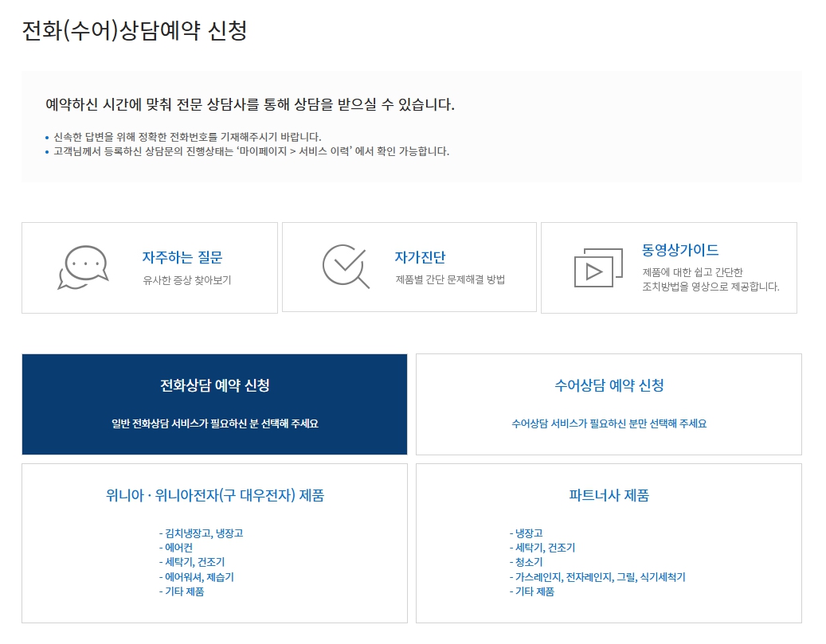Click the 전화(수어)상담예약 신청 page heading
This screenshot has width=826, height=644.
pos(135,30)
